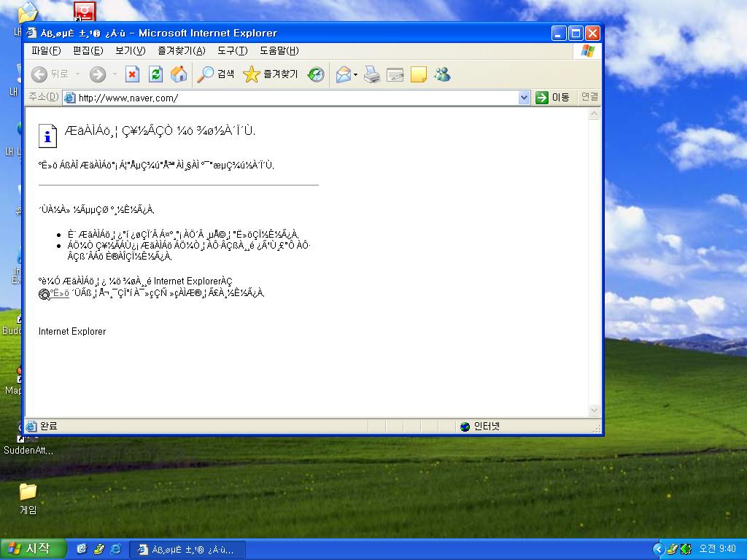Expand the address bar dropdown arrow
This screenshot has width=747, height=560.
point(524,98)
